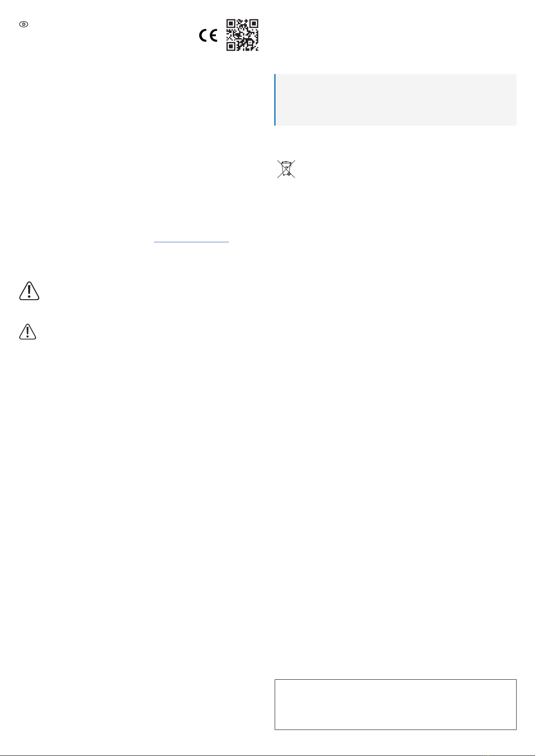
Task: Click the larger upper warning triangle icon
Action: pyautogui.click(x=29, y=291)
